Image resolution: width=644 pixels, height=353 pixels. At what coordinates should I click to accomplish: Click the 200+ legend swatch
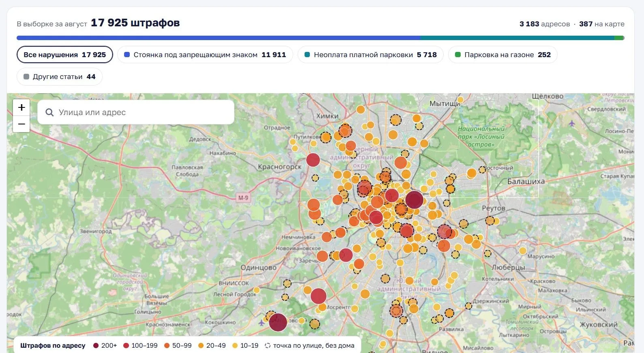96,346
